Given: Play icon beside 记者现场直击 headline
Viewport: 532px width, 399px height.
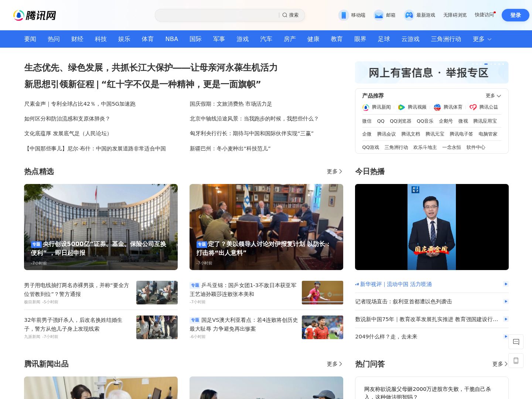Looking at the screenshot, I should click(x=506, y=301).
